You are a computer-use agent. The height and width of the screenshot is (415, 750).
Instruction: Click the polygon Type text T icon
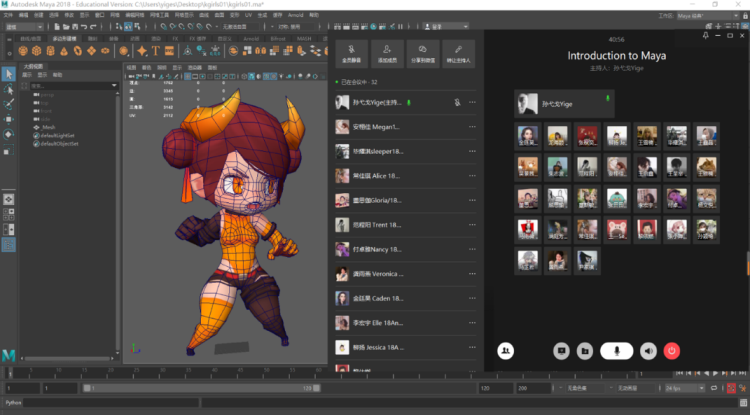155,51
